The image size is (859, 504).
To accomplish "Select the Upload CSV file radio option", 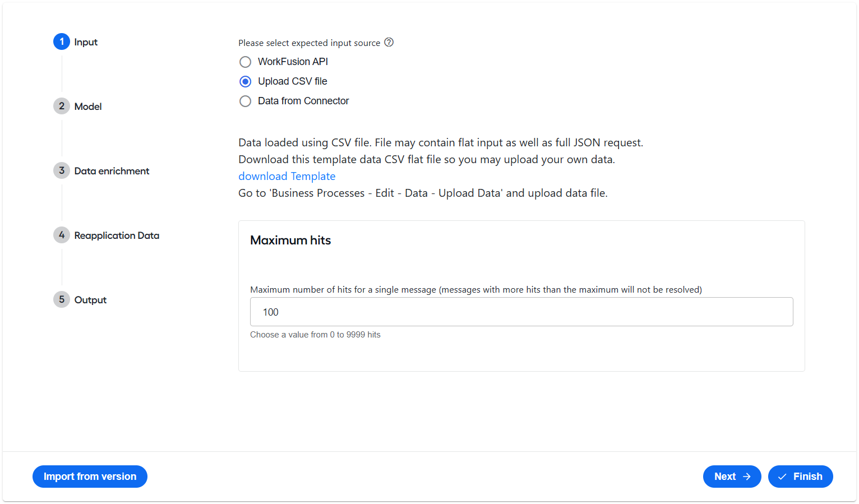I will (x=245, y=81).
